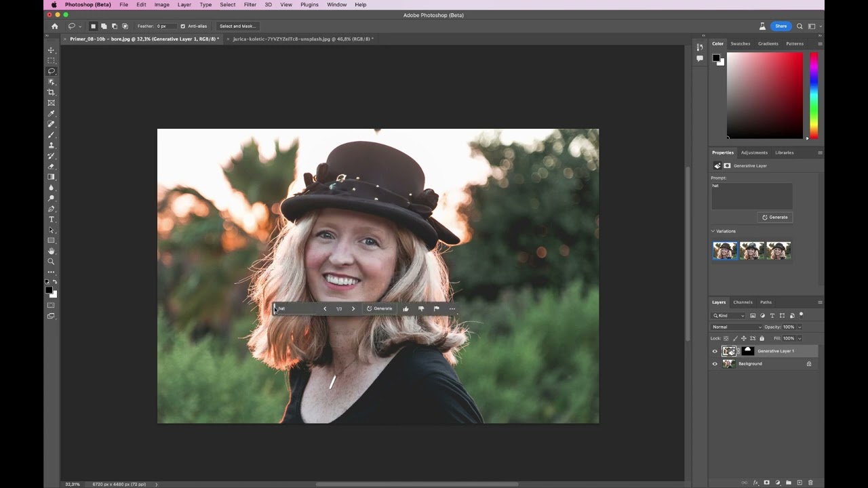Enable Add to selection mode
868x488 pixels.
pyautogui.click(x=104, y=26)
